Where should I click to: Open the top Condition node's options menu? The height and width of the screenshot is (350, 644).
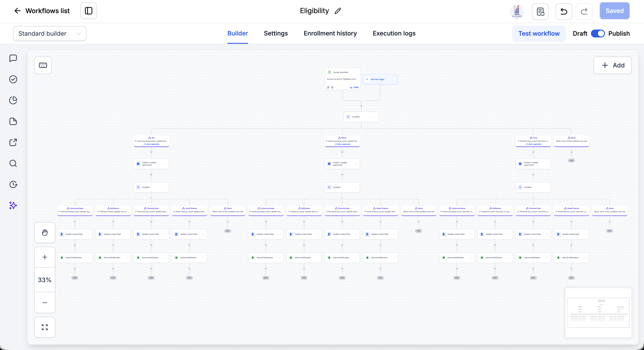[x=375, y=117]
